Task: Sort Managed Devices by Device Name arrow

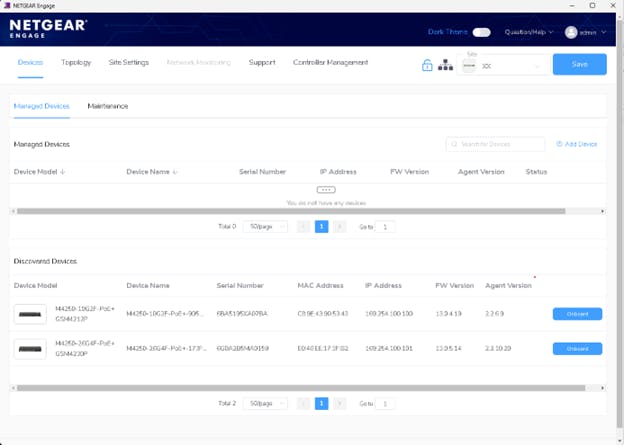Action: [x=175, y=172]
